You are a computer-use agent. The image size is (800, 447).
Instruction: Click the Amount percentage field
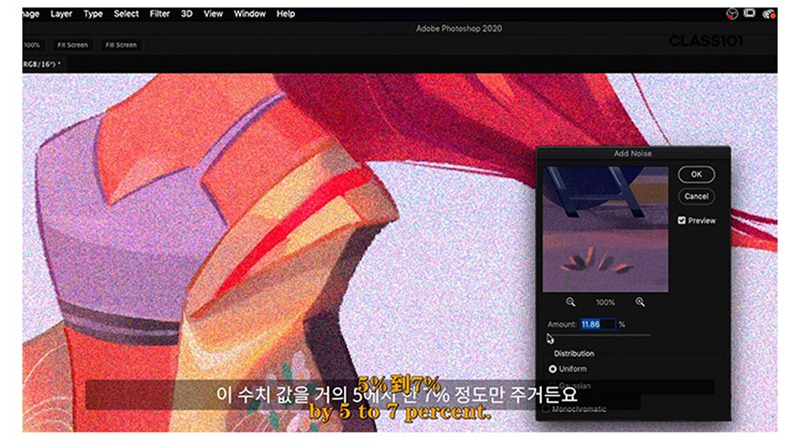[597, 324]
